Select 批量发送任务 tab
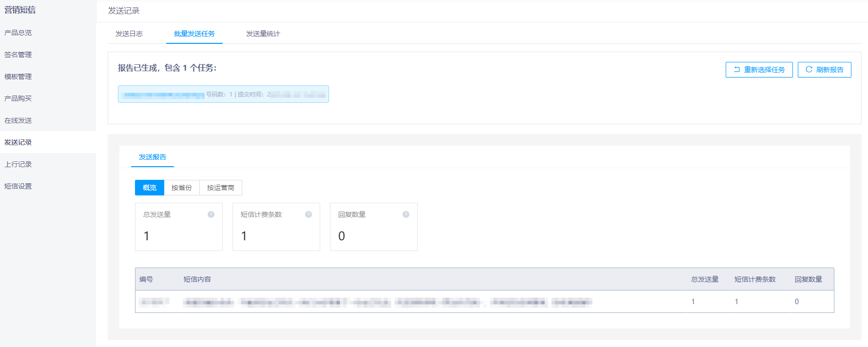This screenshot has width=868, height=347. point(194,34)
